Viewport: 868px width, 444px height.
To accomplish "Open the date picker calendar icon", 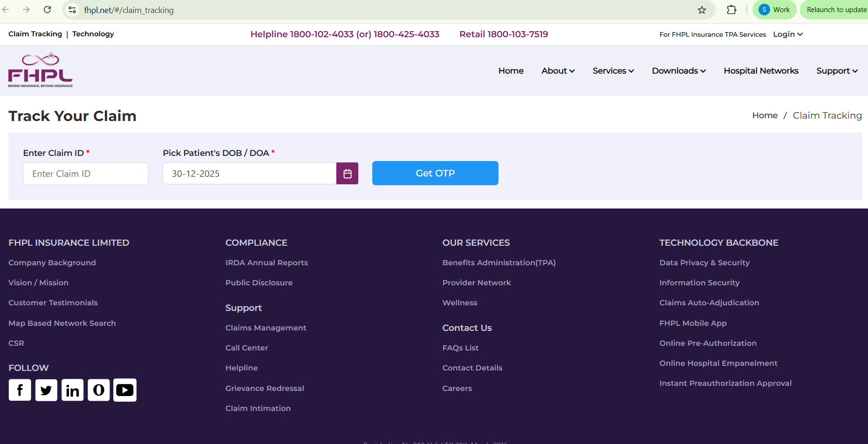I will [x=347, y=173].
